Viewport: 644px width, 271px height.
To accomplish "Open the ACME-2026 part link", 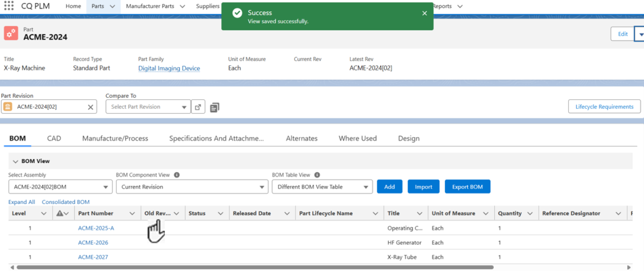I will (93, 243).
